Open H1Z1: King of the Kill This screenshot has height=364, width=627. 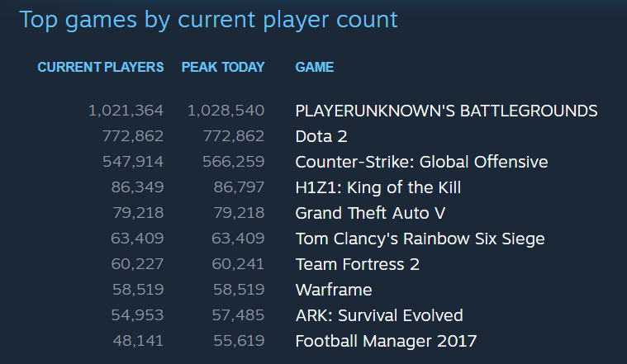378,187
